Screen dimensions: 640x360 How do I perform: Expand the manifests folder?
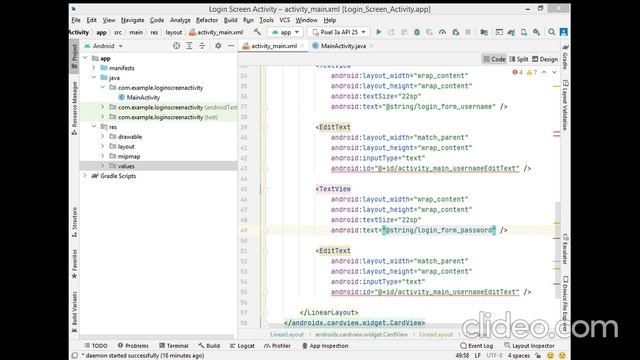point(94,68)
